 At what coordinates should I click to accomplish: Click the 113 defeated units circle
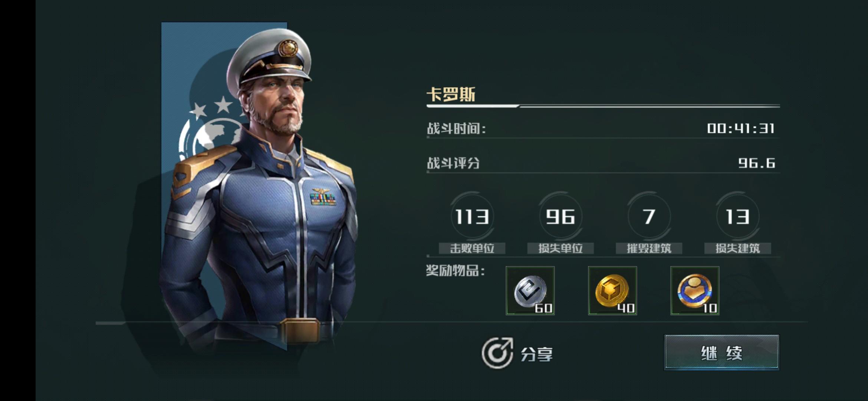[472, 216]
